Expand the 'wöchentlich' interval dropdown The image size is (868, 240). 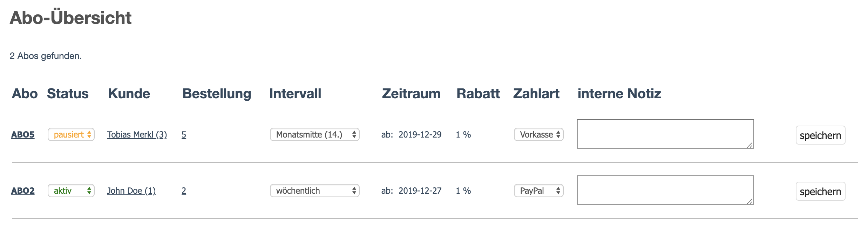314,191
